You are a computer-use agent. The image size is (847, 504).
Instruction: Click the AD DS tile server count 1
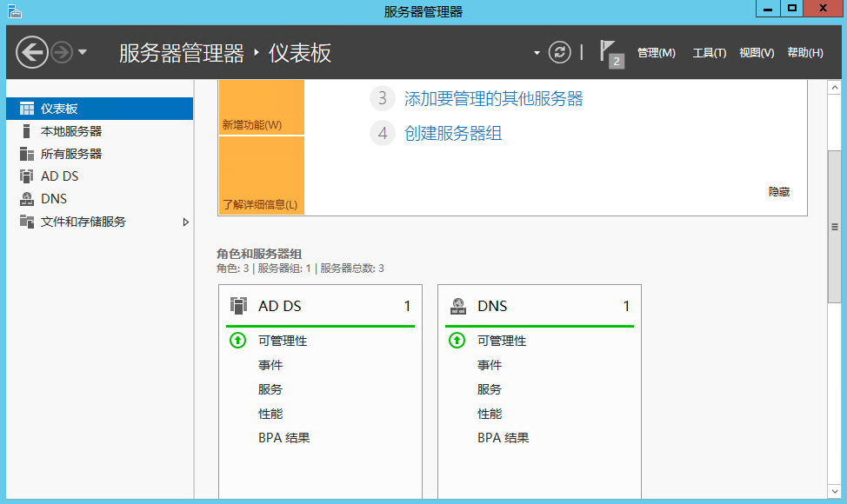point(407,306)
